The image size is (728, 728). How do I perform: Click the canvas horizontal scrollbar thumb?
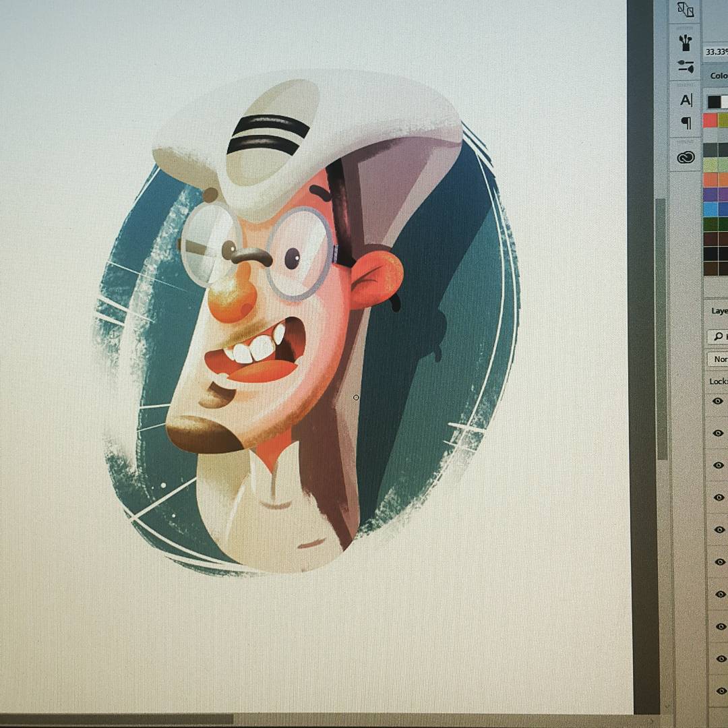click(x=116, y=720)
